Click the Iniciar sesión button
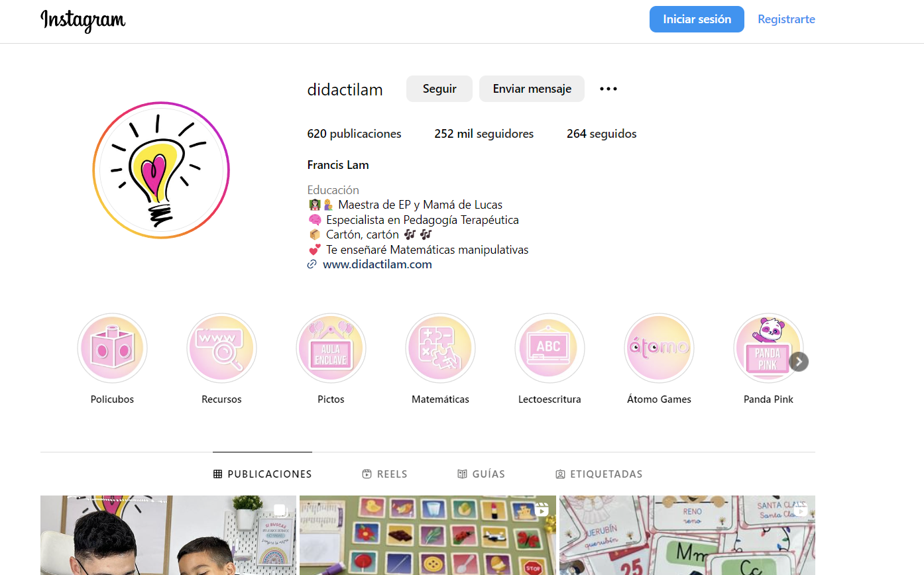 (697, 19)
